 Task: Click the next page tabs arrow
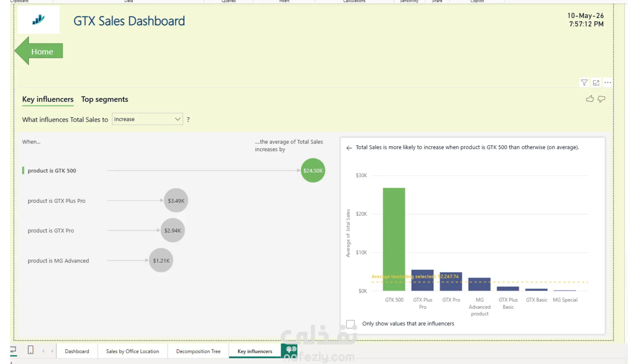(52, 351)
